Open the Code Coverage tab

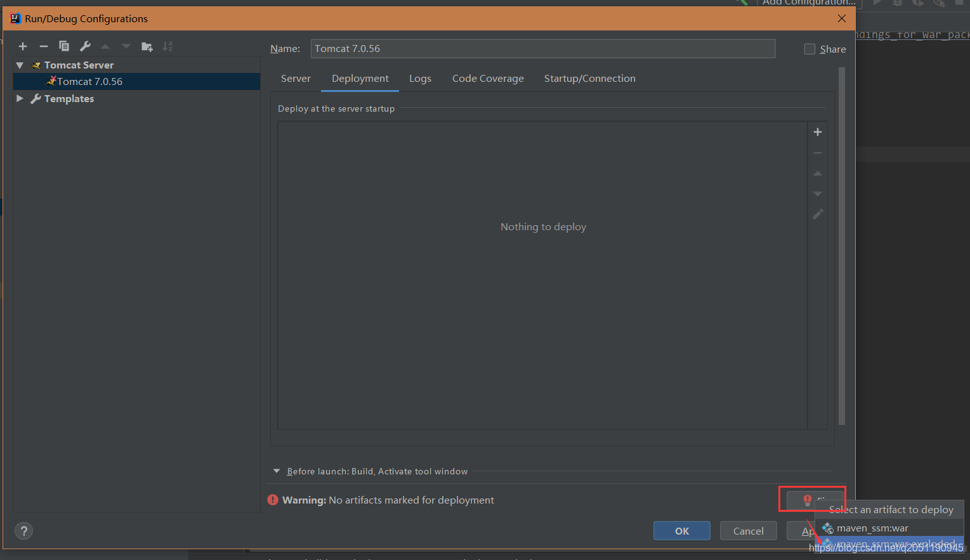pos(488,79)
